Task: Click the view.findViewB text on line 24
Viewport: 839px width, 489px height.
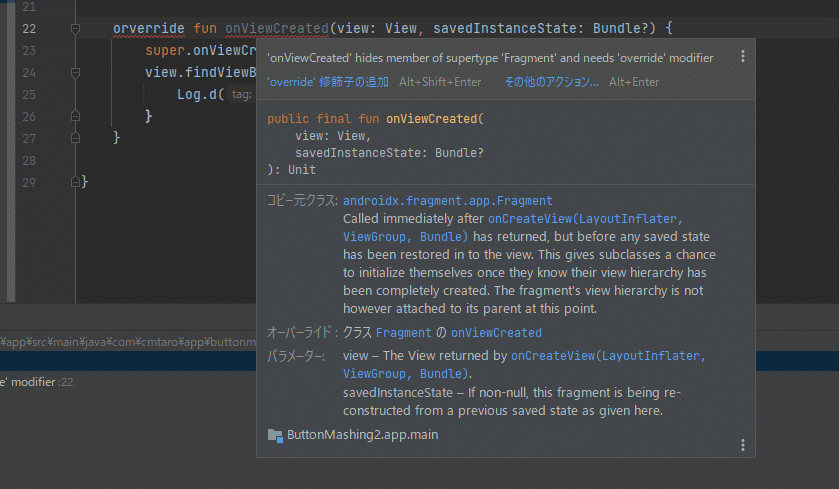Action: click(x=201, y=72)
